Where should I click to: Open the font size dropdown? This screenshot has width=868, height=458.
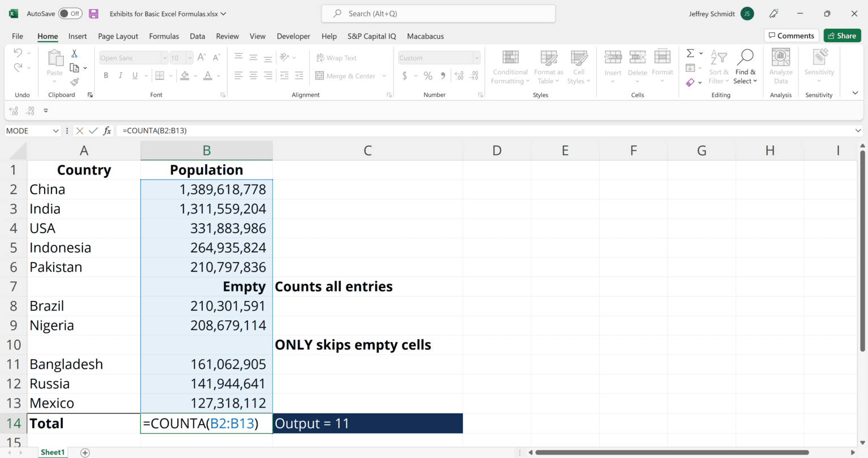[189, 58]
